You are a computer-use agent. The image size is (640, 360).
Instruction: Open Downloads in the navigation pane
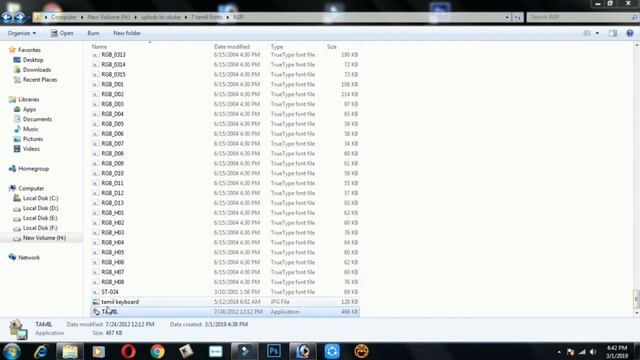pos(37,70)
